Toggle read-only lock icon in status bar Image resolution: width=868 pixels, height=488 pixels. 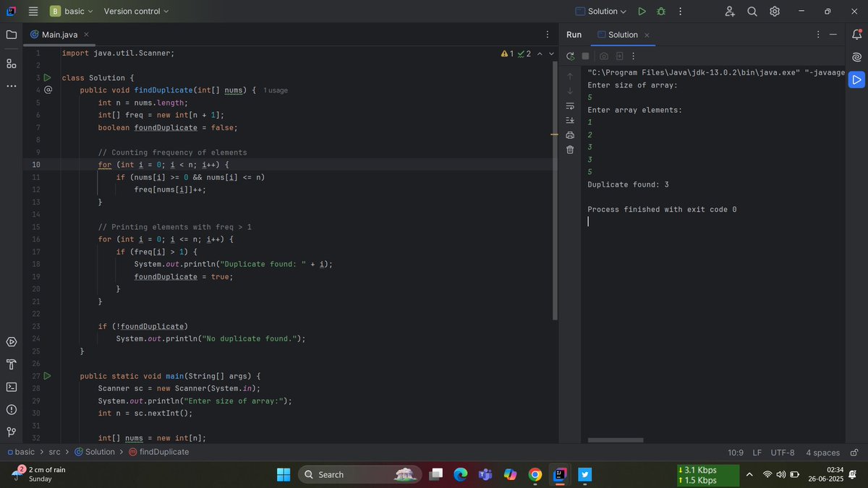click(x=854, y=453)
